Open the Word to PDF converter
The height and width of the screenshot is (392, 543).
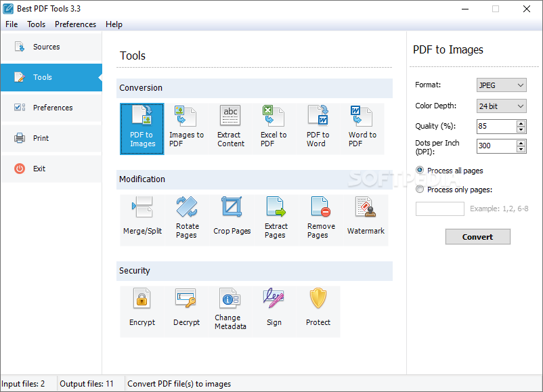tap(362, 129)
